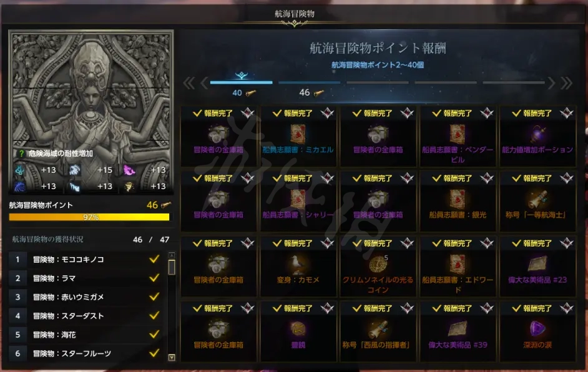The height and width of the screenshot is (372, 588).
Task: Open the 船員志願書:ミカエル scroll icon
Action: (x=298, y=134)
